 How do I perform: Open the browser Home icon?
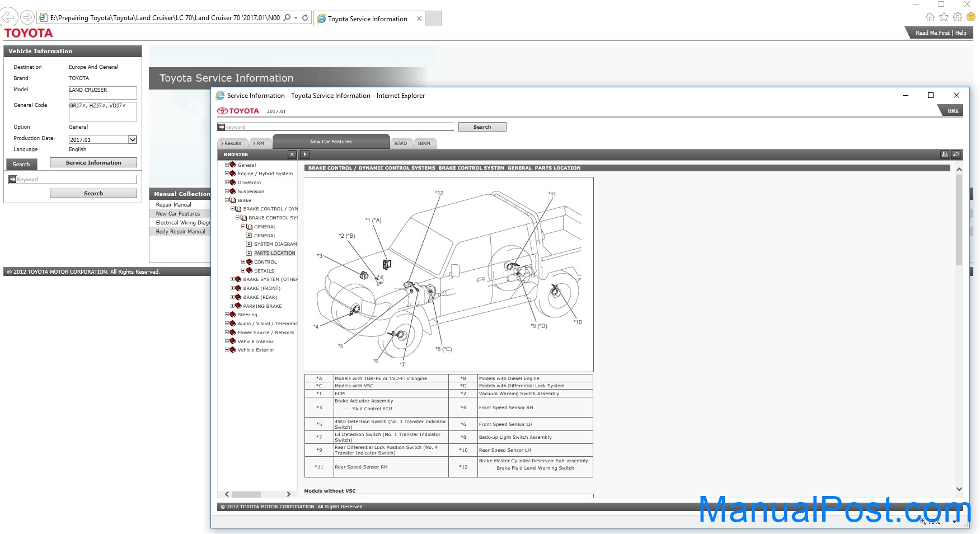pyautogui.click(x=930, y=17)
